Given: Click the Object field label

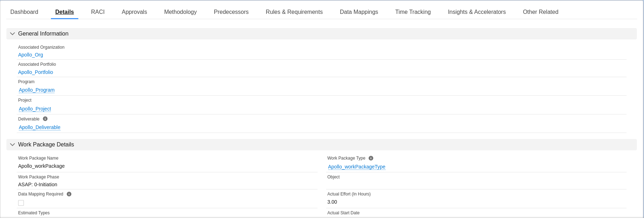Looking at the screenshot, I should [333, 177].
